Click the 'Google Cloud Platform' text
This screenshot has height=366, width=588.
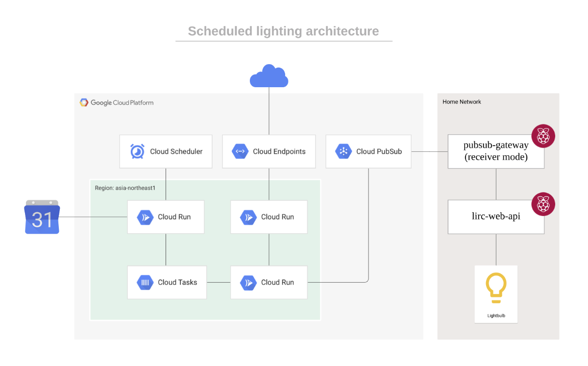click(122, 102)
